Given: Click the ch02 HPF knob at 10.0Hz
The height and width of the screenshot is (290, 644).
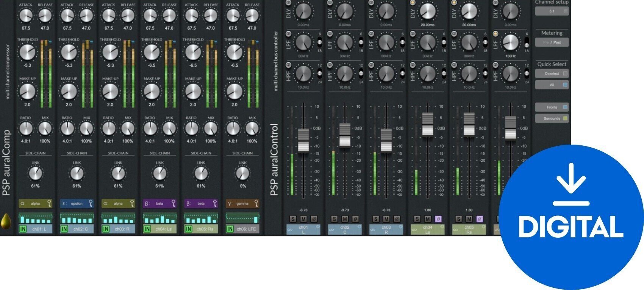Looking at the screenshot, I should point(344,74).
